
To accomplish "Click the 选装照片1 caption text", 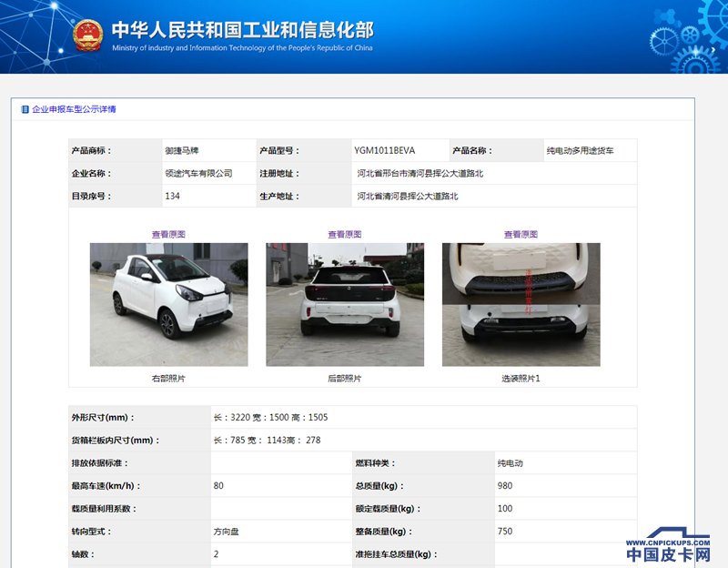I will click(521, 378).
